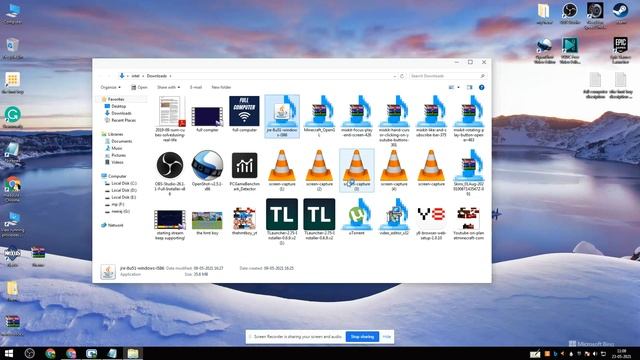Viewport: 640px width, 360px height.
Task: Open the Steam desktop shortcut
Action: click(620, 13)
